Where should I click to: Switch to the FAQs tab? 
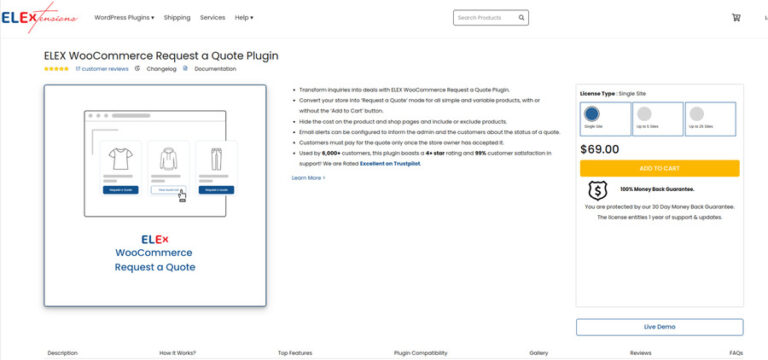coord(736,353)
